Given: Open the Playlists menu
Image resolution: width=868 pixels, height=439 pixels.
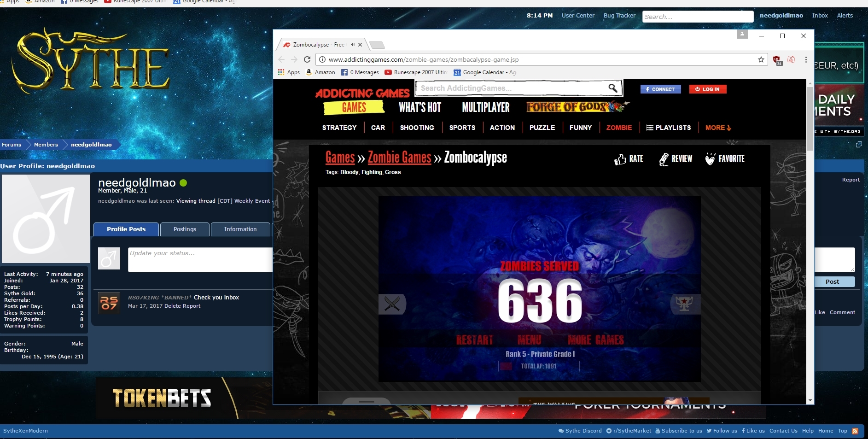Looking at the screenshot, I should coord(669,128).
